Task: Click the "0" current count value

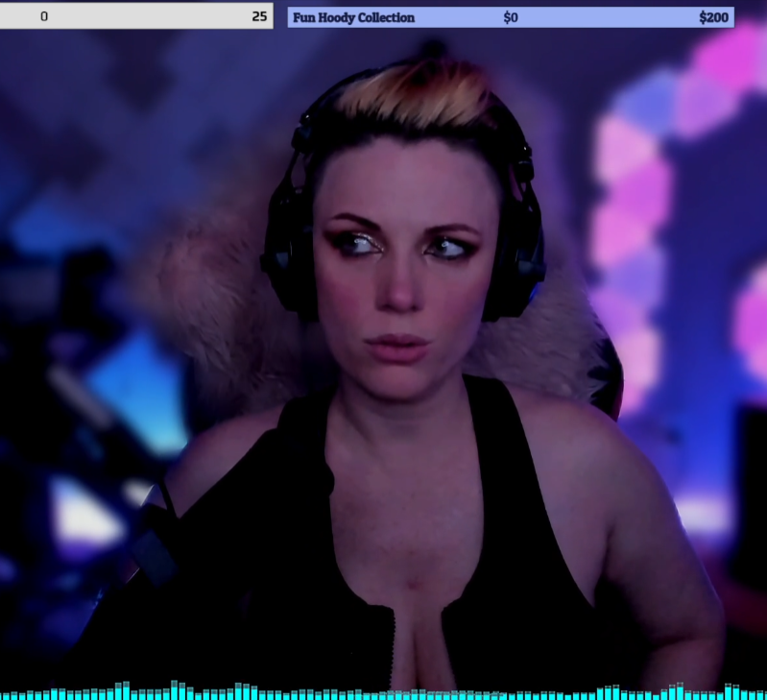Action: pyautogui.click(x=44, y=16)
